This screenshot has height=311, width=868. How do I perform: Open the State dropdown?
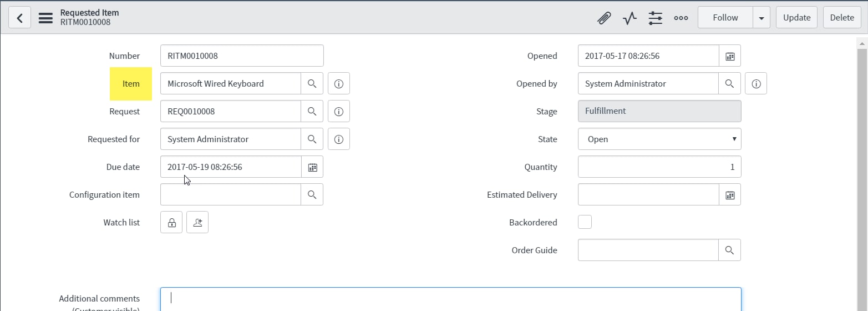659,139
